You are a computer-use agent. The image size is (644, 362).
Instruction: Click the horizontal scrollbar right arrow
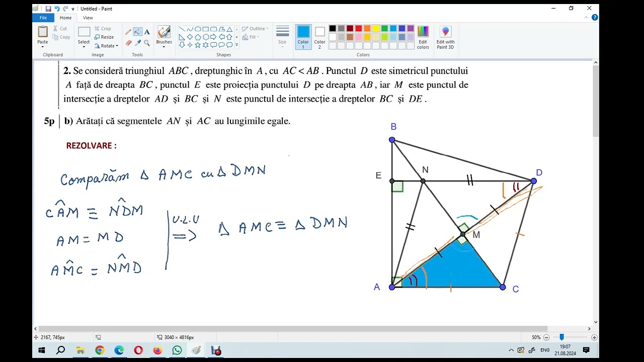tap(589, 329)
